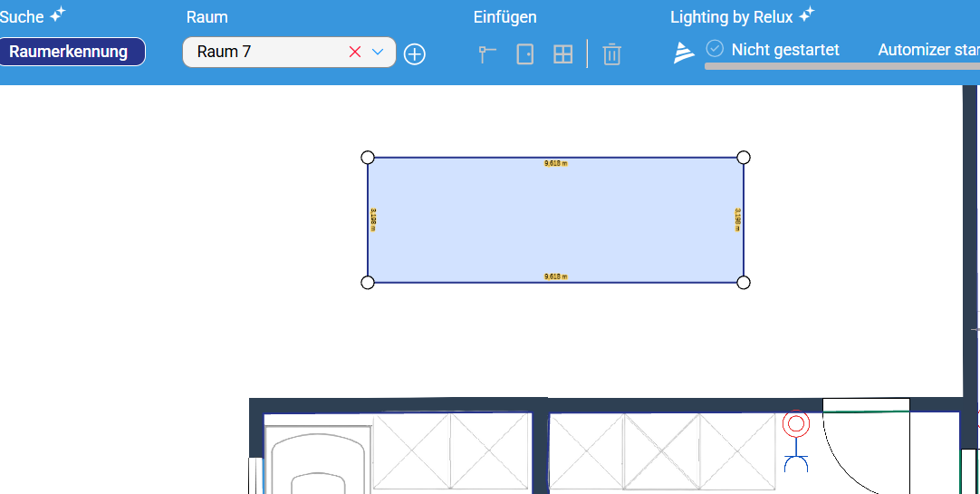This screenshot has height=494, width=980.
Task: Select the insert door tool icon
Action: pos(525,54)
